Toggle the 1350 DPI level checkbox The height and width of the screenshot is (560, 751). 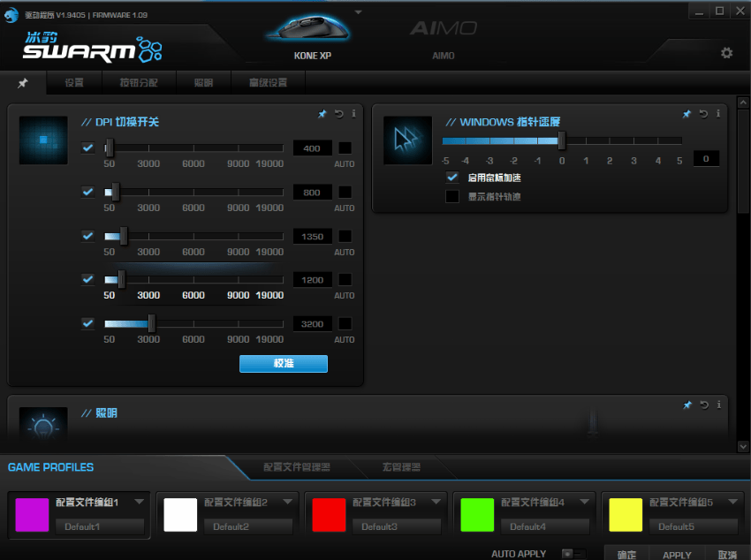pos(87,236)
